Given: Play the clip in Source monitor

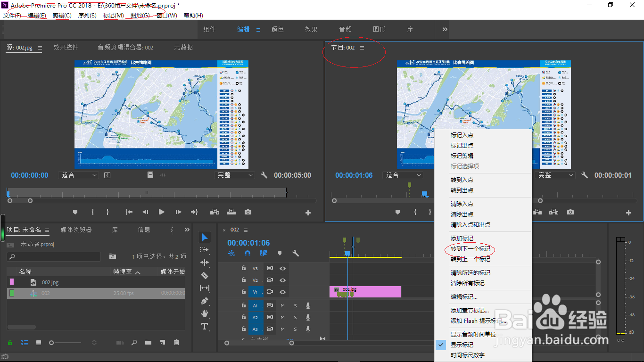Looking at the screenshot, I should click(162, 212).
